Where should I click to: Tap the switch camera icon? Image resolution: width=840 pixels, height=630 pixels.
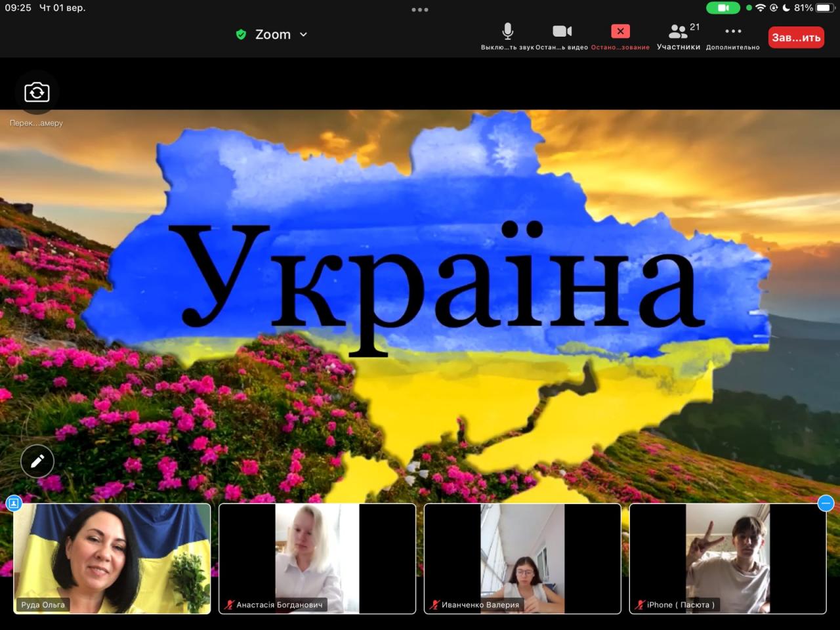(37, 93)
